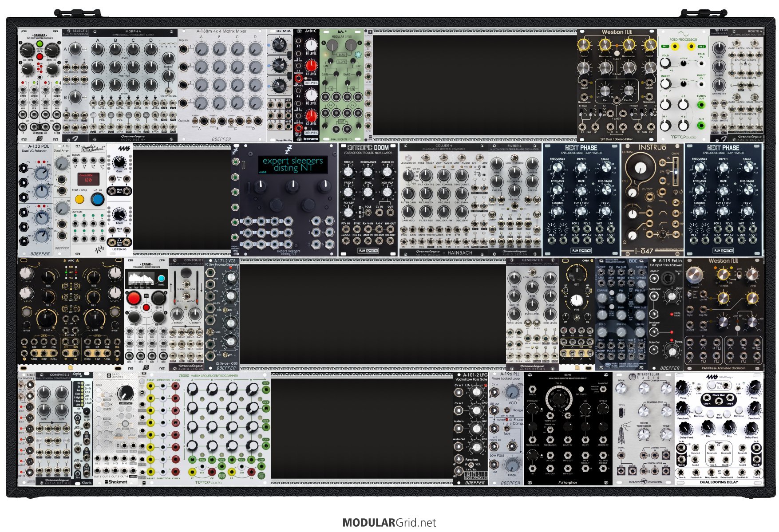Select the 3x MIA module
The image size is (779, 532).
[x=280, y=85]
